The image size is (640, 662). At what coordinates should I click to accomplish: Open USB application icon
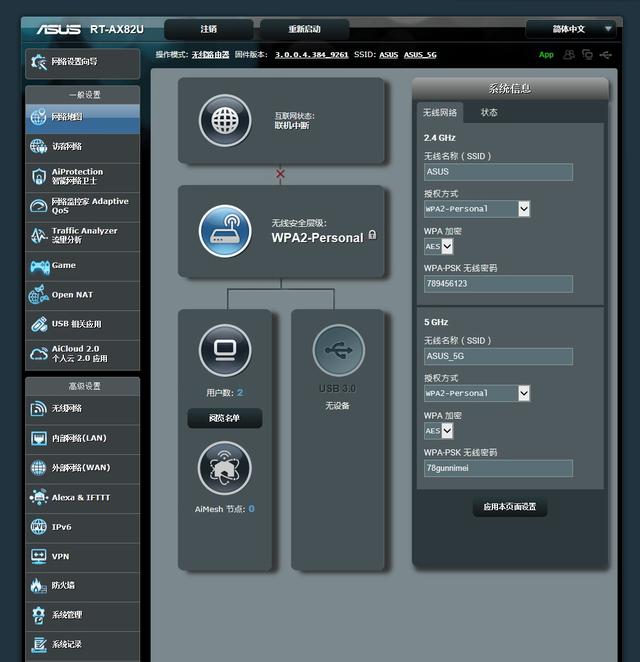coord(39,324)
